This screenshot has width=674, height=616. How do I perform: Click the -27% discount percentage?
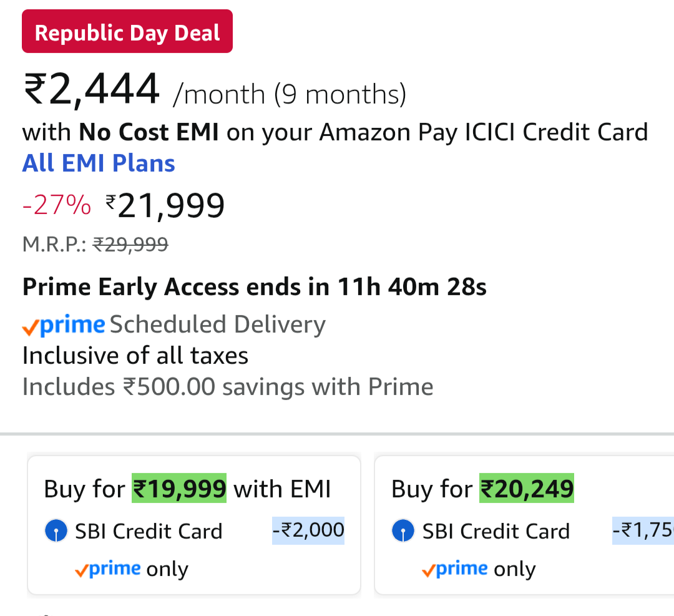(x=57, y=205)
